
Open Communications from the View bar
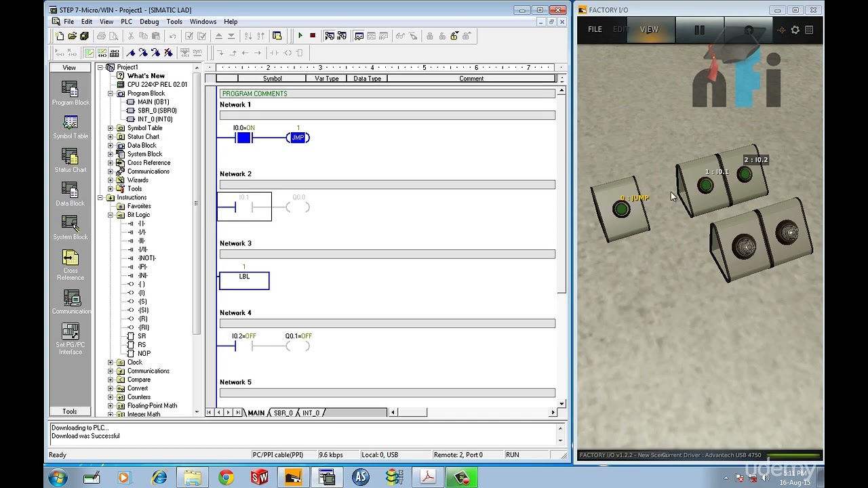[71, 302]
